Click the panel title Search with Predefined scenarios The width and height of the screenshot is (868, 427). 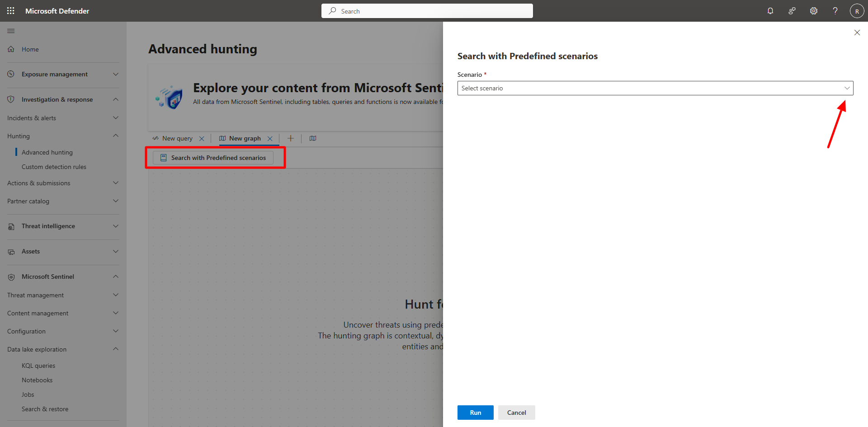[528, 56]
